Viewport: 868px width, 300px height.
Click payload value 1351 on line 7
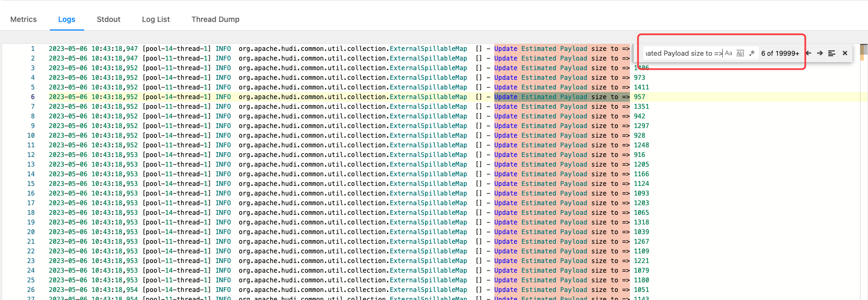[641, 107]
